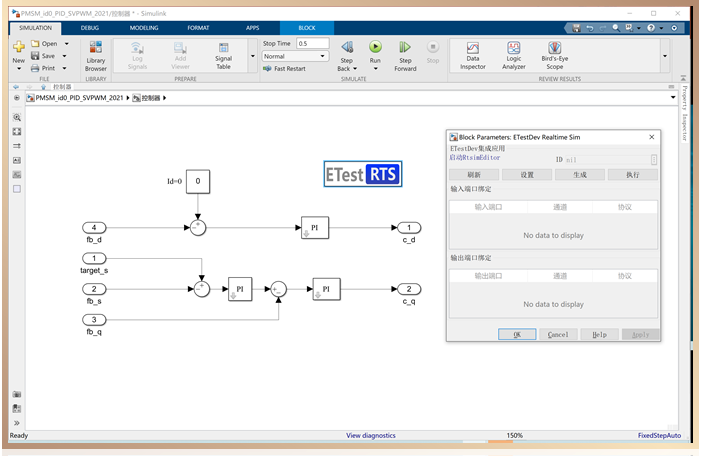The width and height of the screenshot is (701, 456).
Task: Click the navigate back arrow below ribbon
Action: pos(16,87)
